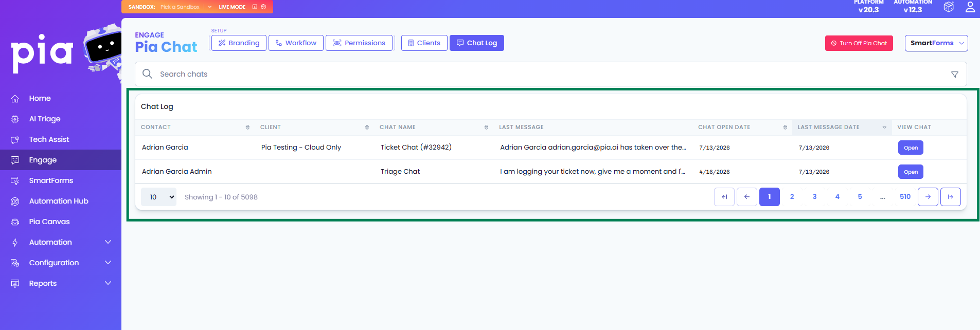Open SmartForms in sidebar
This screenshot has width=980, height=330.
coord(51,180)
